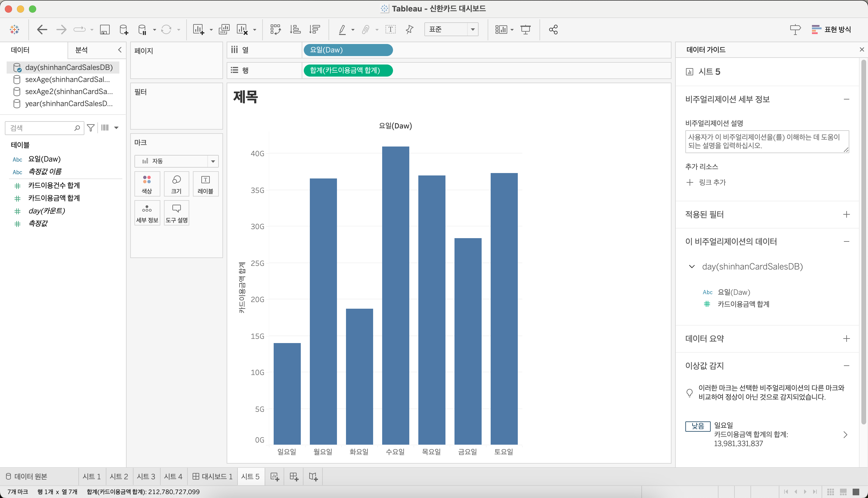Click the new dashboard tab icon
This screenshot has width=868, height=498.
coord(294,477)
